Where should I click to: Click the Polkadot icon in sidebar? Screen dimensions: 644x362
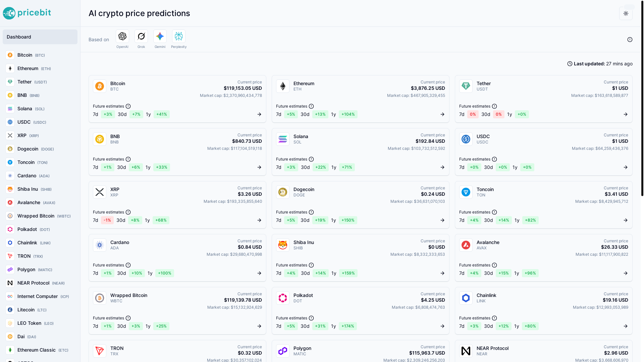pos(10,229)
